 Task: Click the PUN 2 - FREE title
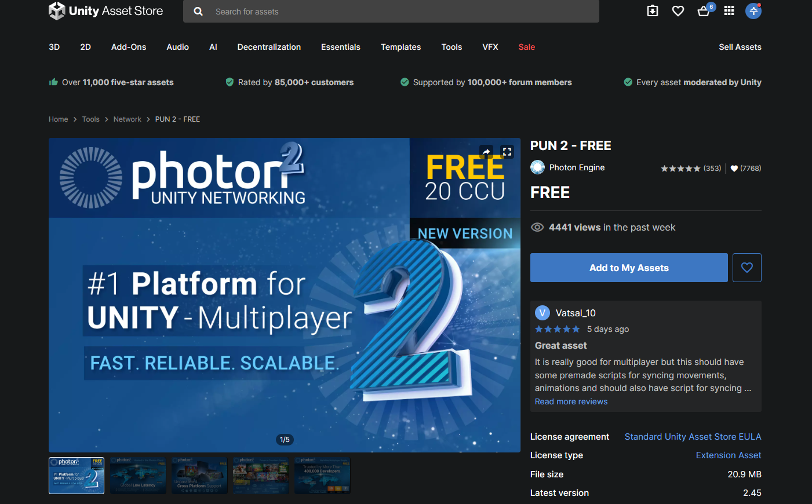[571, 145]
